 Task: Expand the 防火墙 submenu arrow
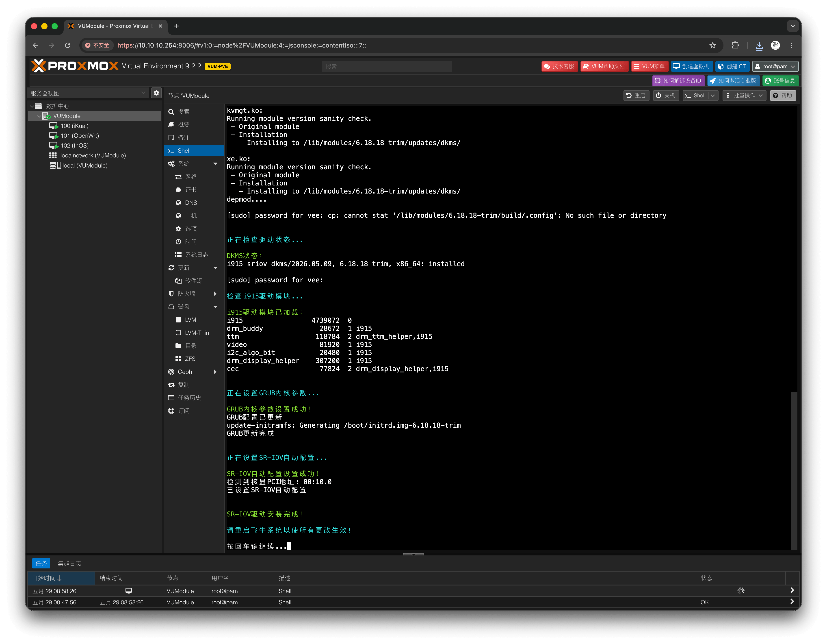coord(215,294)
